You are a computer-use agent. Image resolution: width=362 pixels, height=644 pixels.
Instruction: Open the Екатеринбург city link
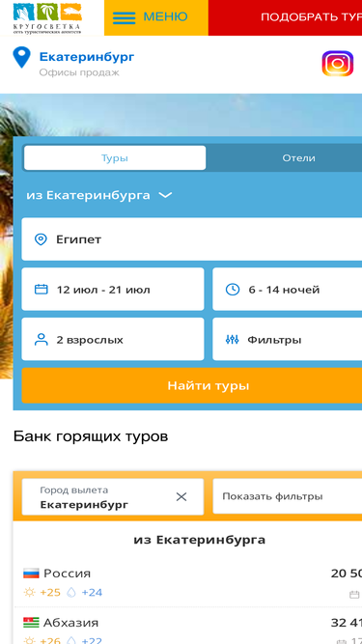click(x=87, y=57)
